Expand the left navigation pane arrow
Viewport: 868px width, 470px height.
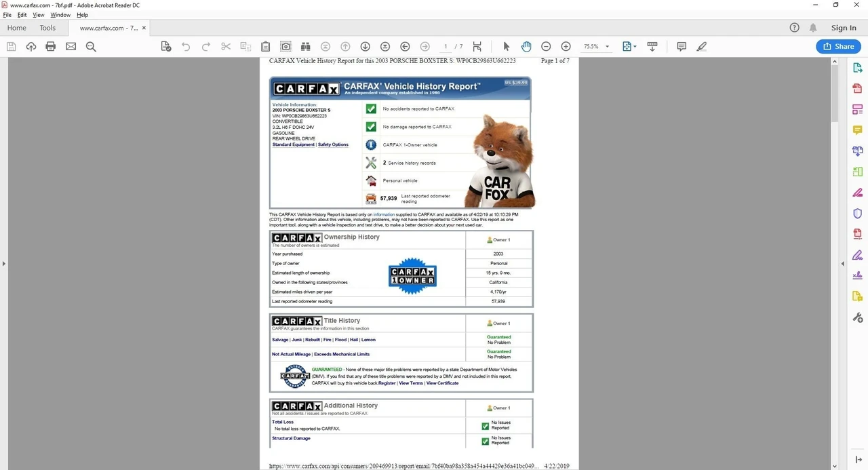[3, 263]
